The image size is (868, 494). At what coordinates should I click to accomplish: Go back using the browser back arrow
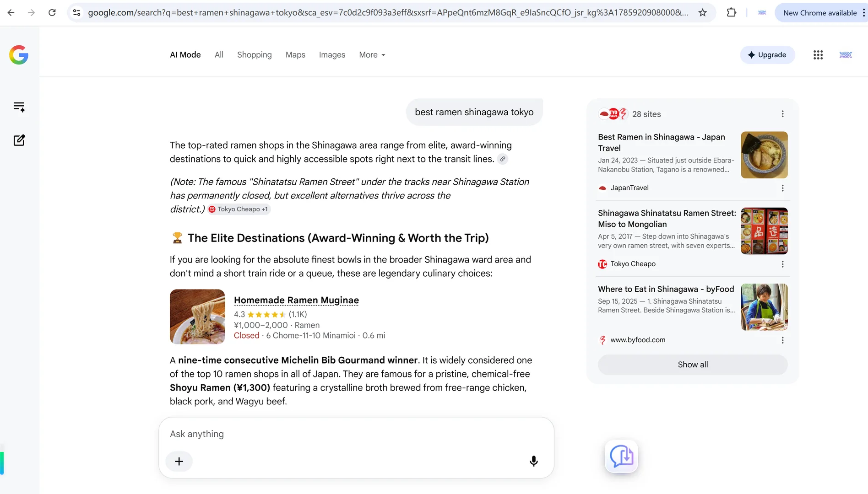[11, 13]
